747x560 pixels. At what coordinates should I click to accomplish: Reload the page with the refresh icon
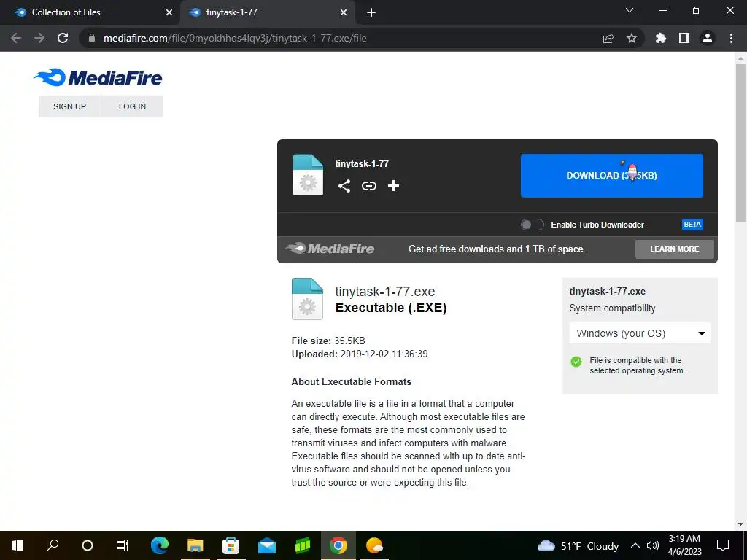[x=63, y=38]
